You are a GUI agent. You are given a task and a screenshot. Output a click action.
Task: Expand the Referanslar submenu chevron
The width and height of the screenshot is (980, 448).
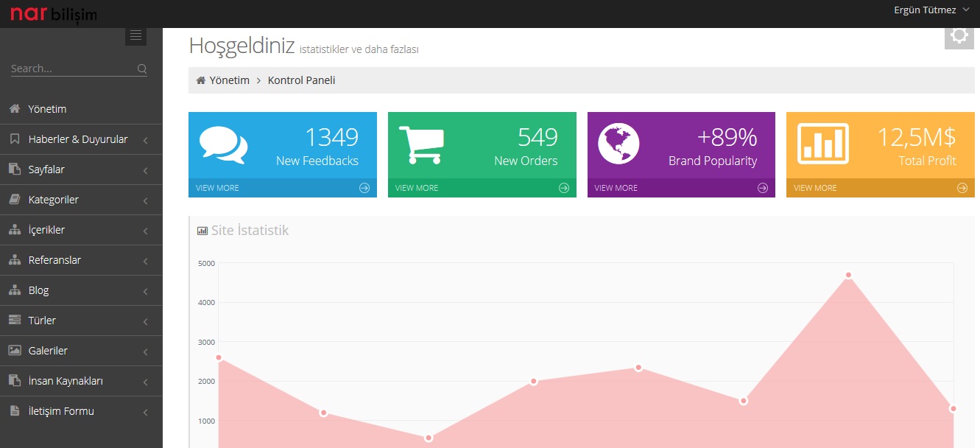point(146,261)
